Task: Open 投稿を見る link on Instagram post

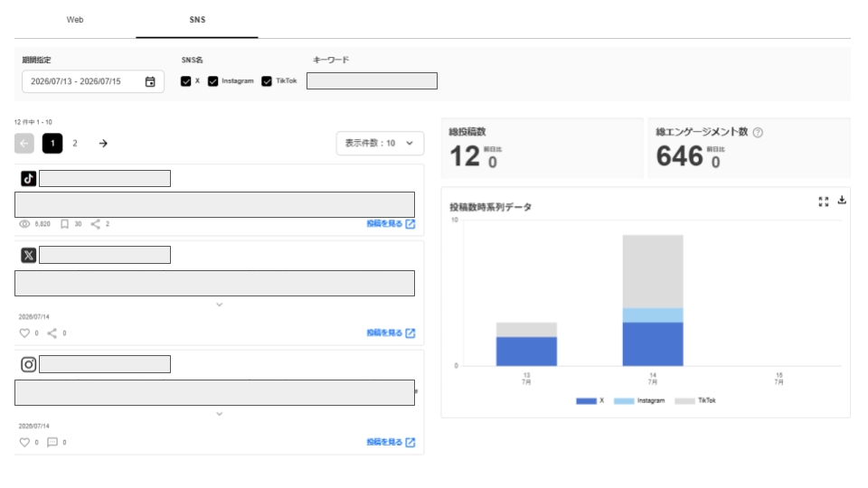Action: pos(391,442)
